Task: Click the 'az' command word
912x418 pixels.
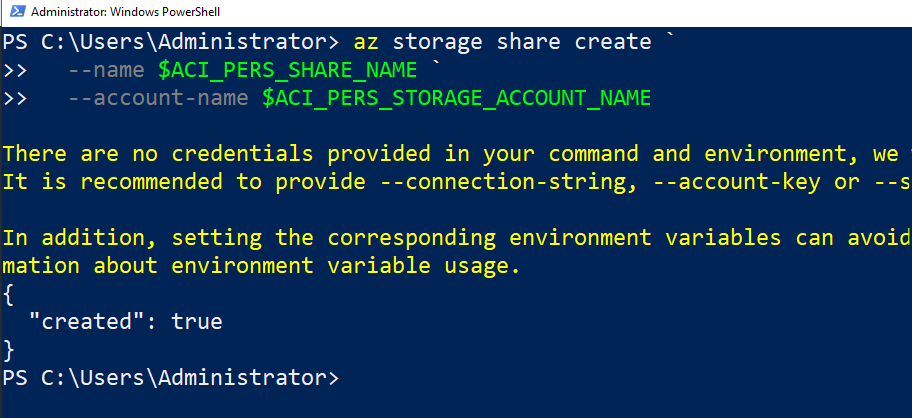Action: [366, 42]
